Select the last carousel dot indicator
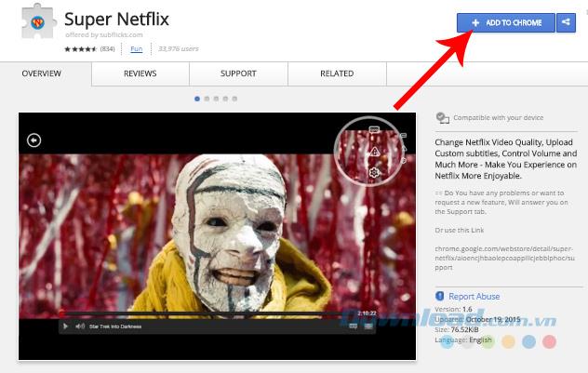Viewport: 588px width, 373px height. click(x=234, y=98)
